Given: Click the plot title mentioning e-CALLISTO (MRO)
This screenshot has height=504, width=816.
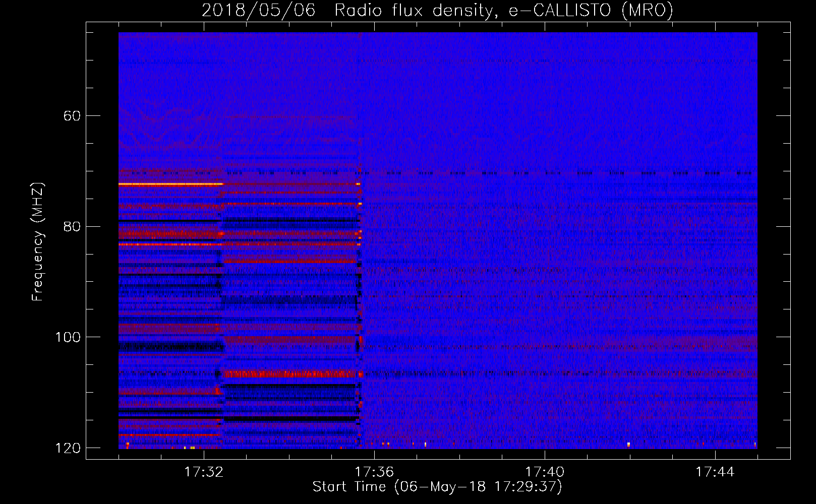Looking at the screenshot, I should click(x=437, y=10).
